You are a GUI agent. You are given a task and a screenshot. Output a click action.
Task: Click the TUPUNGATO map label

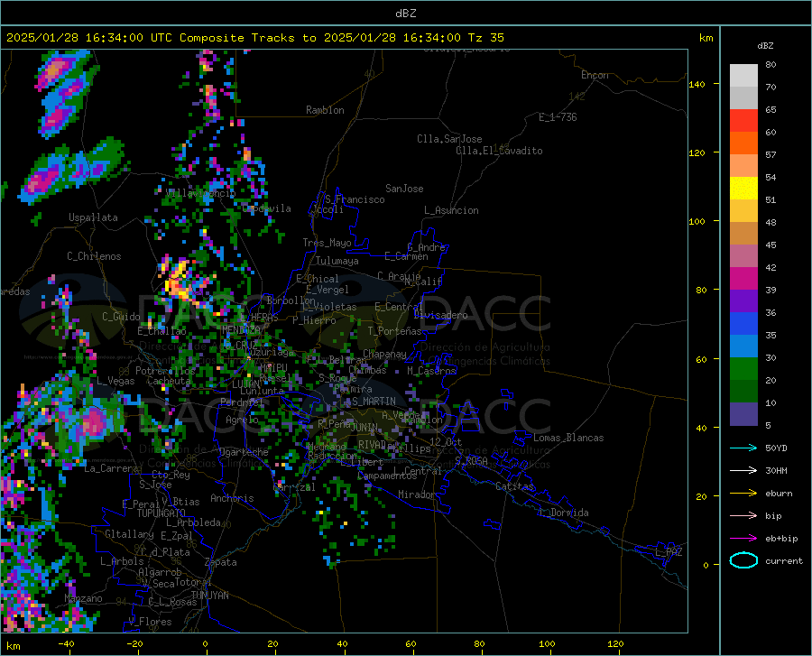point(161,513)
